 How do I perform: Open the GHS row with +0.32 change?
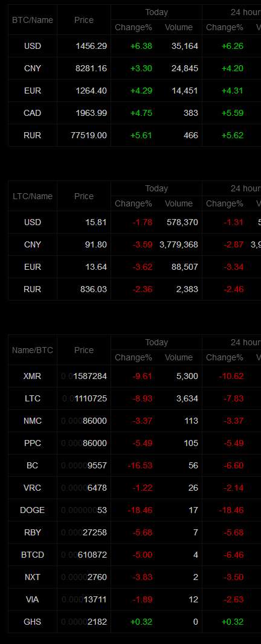[x=134, y=622]
